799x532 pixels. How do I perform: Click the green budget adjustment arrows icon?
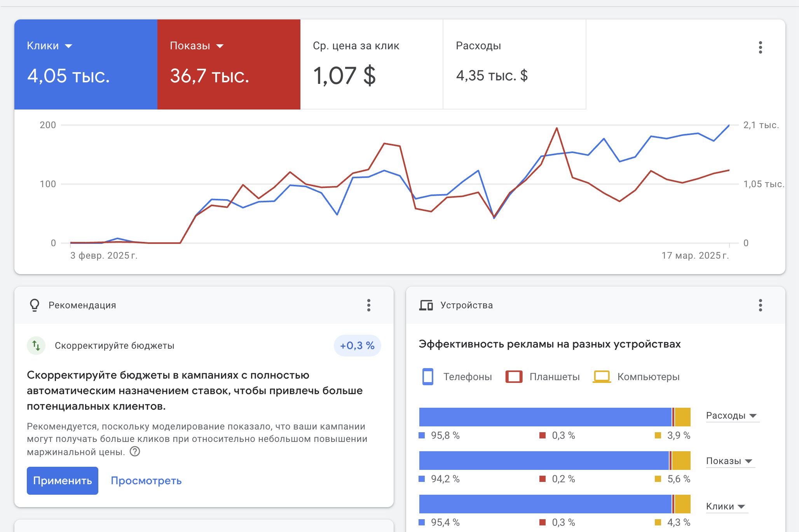(x=36, y=345)
